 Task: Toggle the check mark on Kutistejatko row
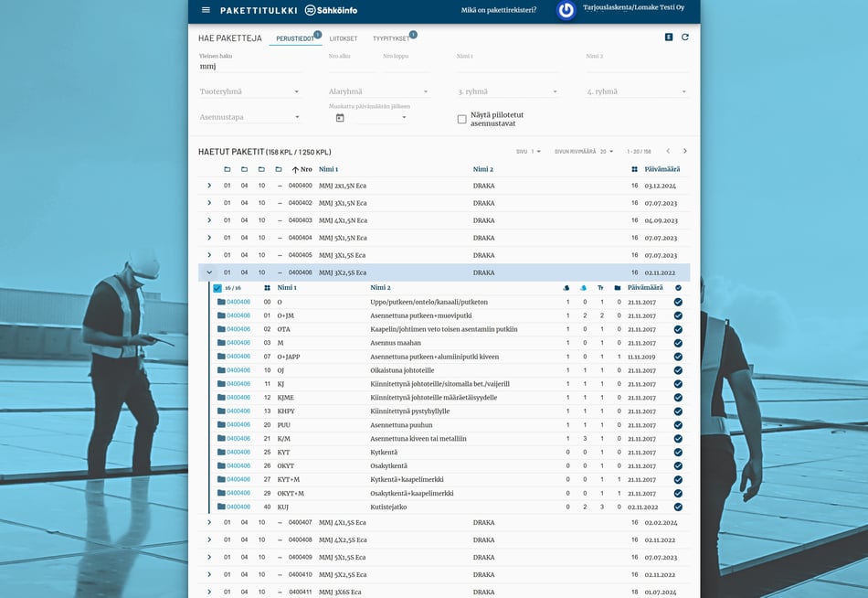click(678, 507)
